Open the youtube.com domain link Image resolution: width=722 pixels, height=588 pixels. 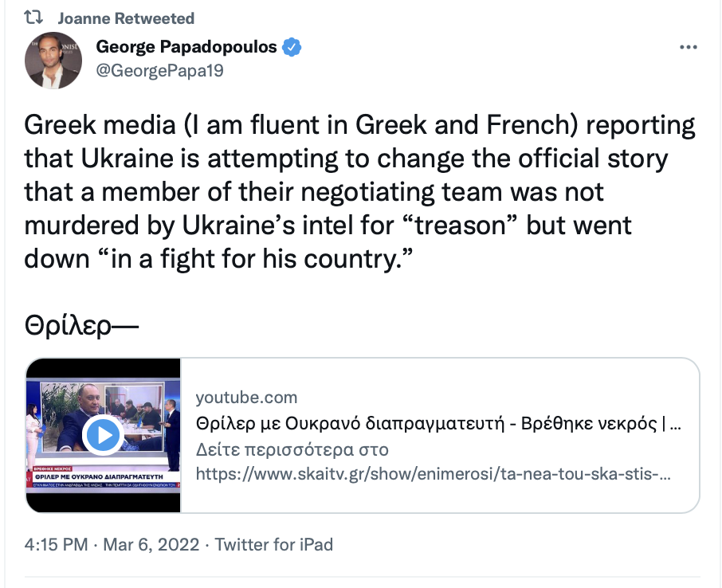pos(247,398)
